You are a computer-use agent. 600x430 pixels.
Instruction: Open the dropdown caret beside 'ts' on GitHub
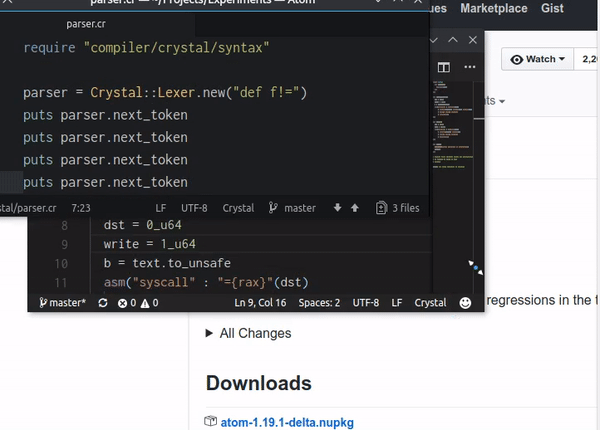(x=502, y=101)
